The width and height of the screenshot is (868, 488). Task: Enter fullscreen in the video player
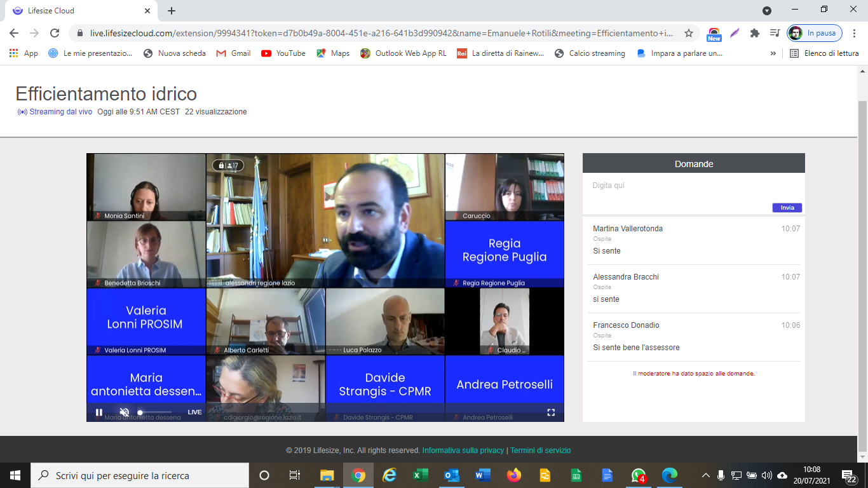pyautogui.click(x=551, y=412)
